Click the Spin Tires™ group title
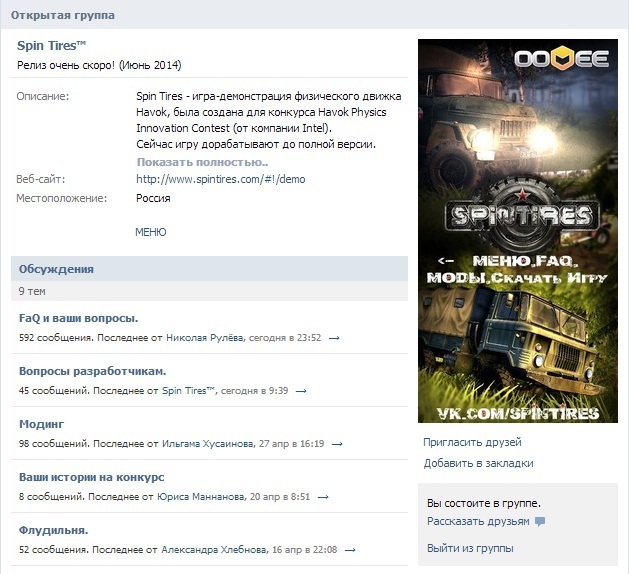 coord(51,46)
